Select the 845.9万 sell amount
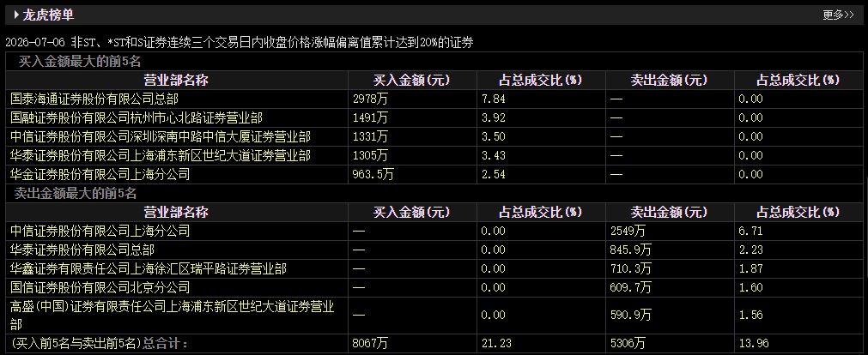 coord(630,250)
